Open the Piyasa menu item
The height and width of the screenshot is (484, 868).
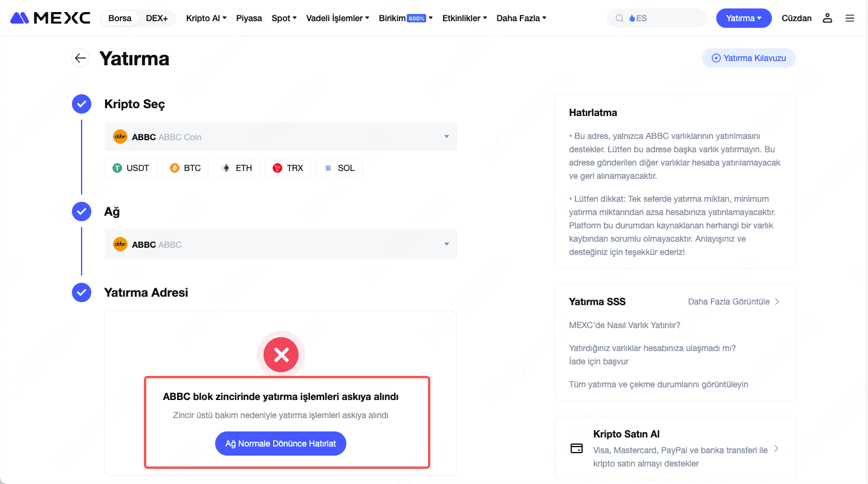tap(249, 18)
